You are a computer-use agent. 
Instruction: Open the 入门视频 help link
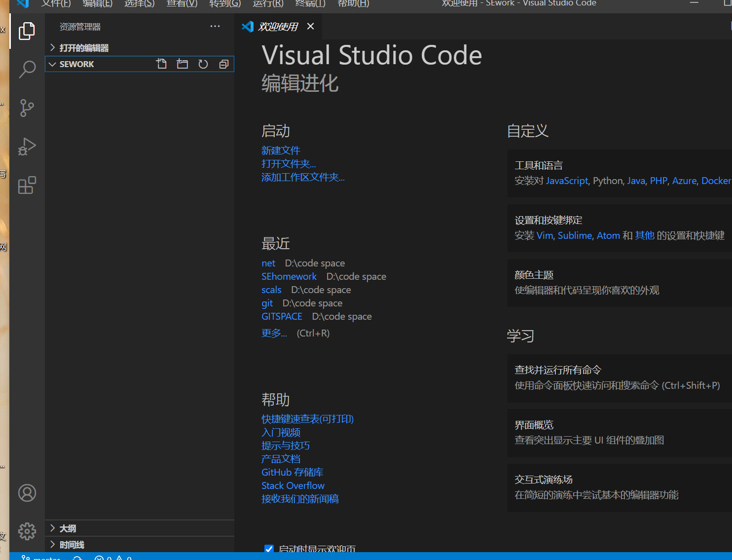tap(281, 432)
